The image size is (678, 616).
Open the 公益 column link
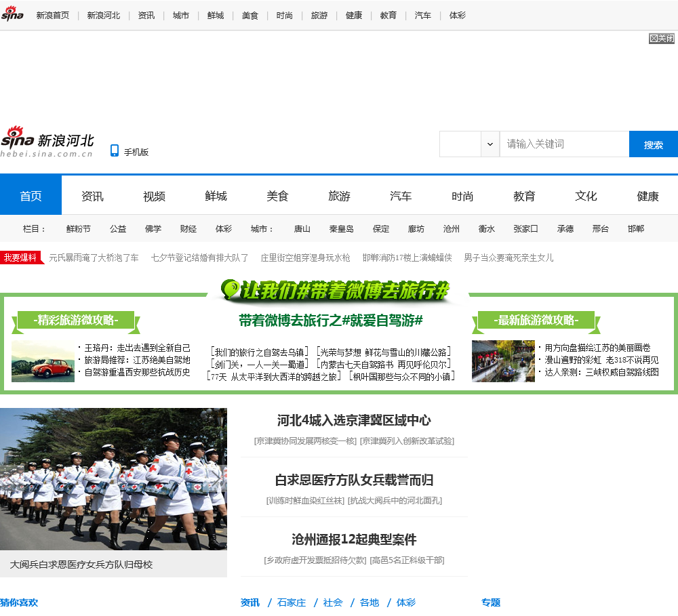coord(118,228)
